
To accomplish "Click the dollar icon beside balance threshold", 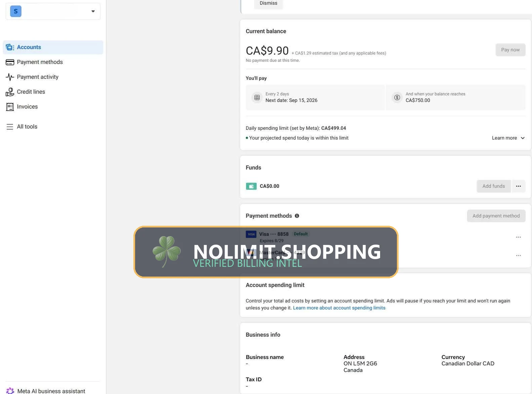I will (x=397, y=98).
